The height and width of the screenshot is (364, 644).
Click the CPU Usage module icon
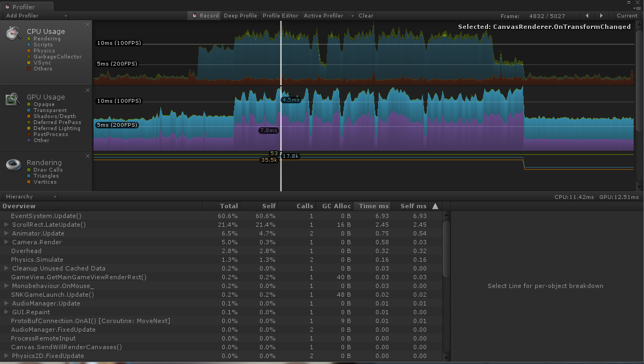point(13,33)
